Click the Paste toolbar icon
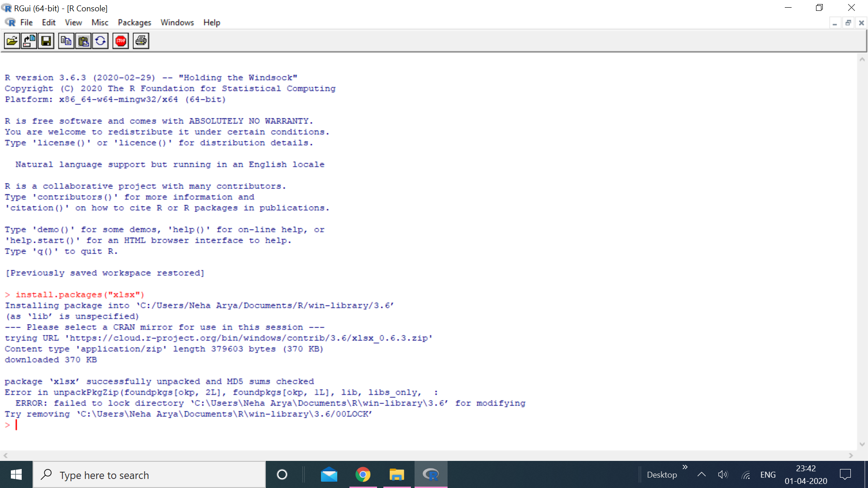 (83, 41)
